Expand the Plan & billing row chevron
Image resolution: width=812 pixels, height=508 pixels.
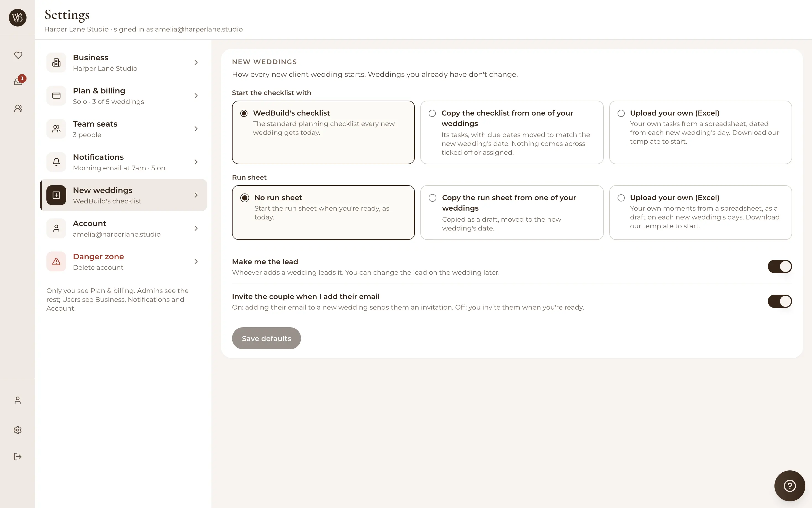196,96
